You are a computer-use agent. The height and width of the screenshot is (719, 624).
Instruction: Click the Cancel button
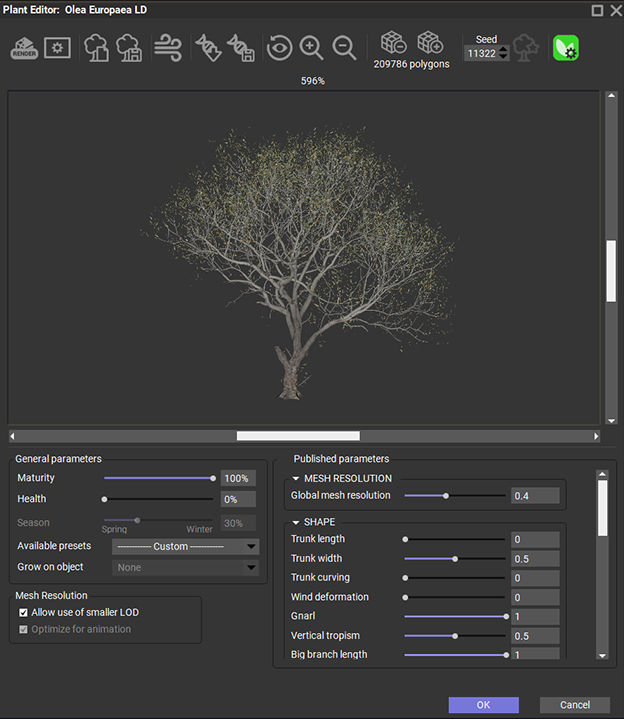pos(574,705)
